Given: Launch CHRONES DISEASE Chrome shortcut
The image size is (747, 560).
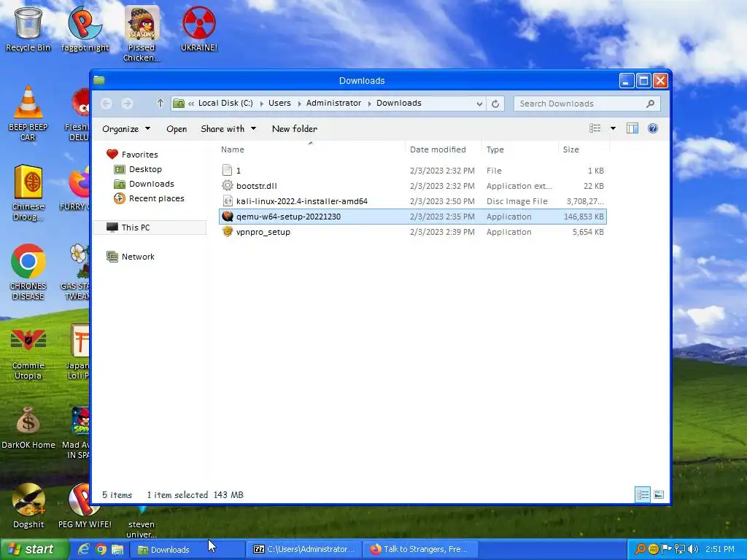Looking at the screenshot, I should click(28, 272).
